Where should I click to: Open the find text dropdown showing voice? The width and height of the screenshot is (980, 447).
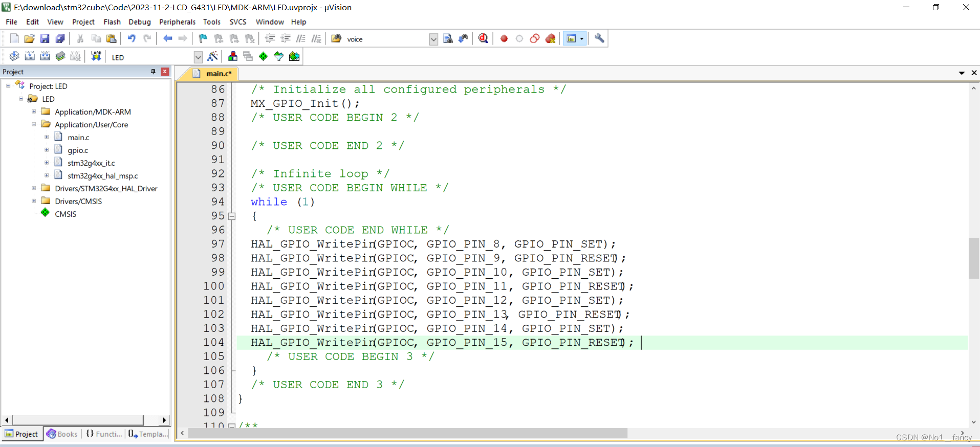(x=433, y=39)
